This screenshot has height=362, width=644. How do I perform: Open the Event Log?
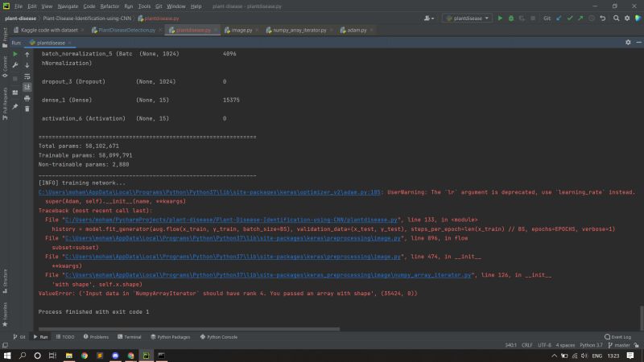pos(617,337)
